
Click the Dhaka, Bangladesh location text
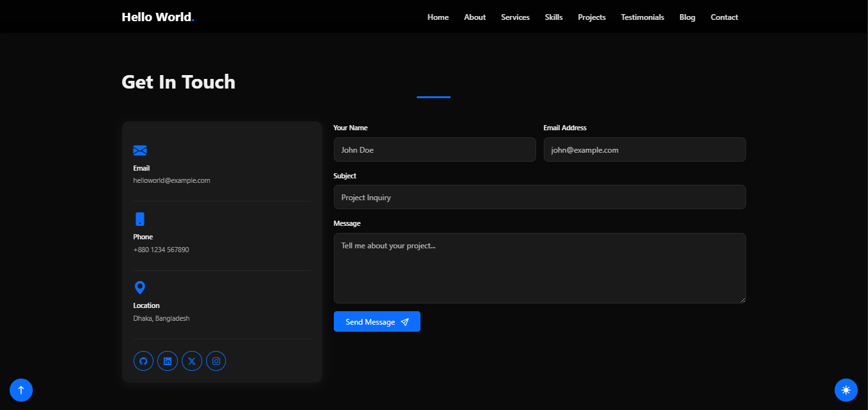pos(161,318)
